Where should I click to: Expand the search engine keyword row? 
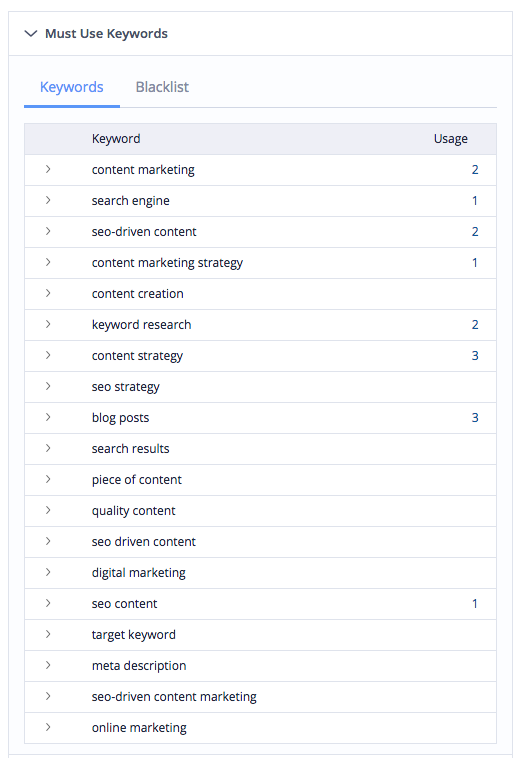48,200
